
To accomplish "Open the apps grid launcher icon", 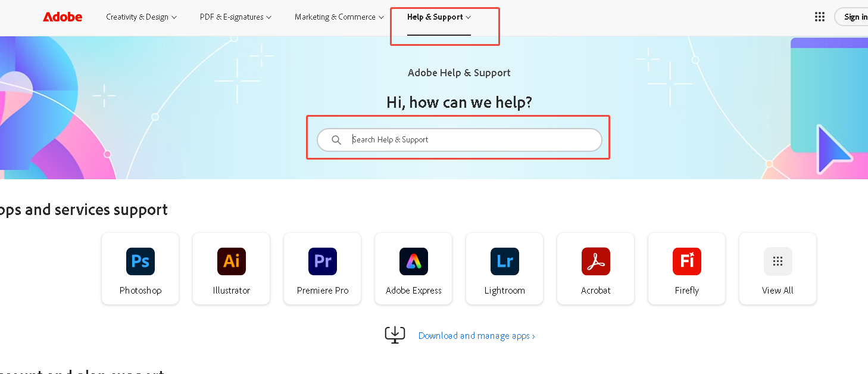I will [820, 17].
